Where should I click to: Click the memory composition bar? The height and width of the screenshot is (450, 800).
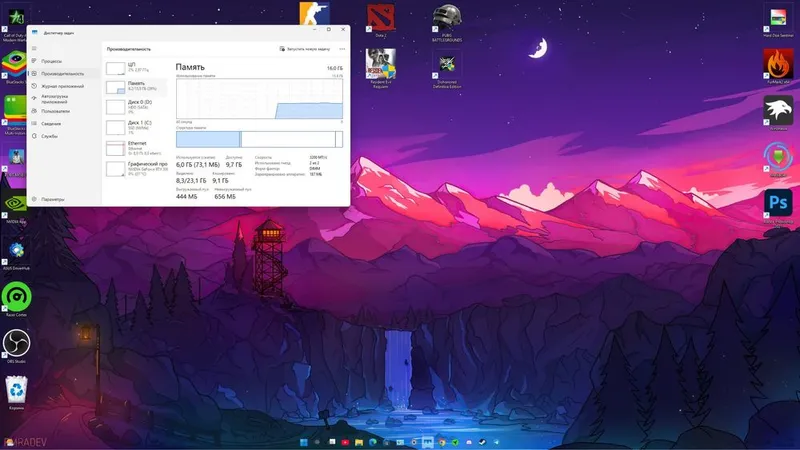pyautogui.click(x=259, y=139)
